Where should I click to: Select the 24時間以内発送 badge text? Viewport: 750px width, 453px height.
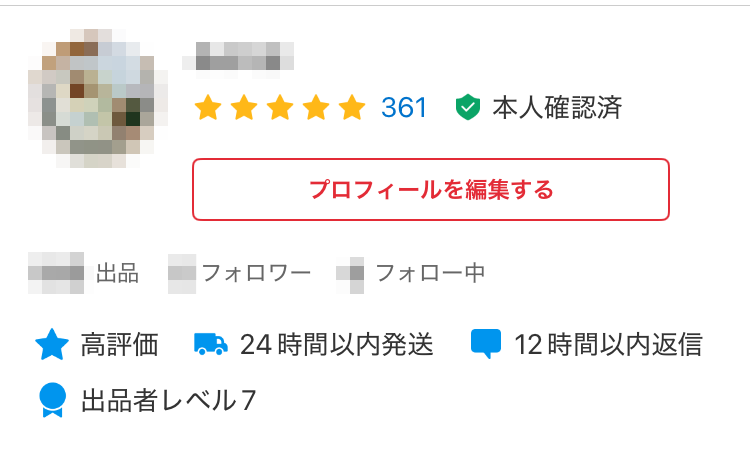click(x=337, y=344)
